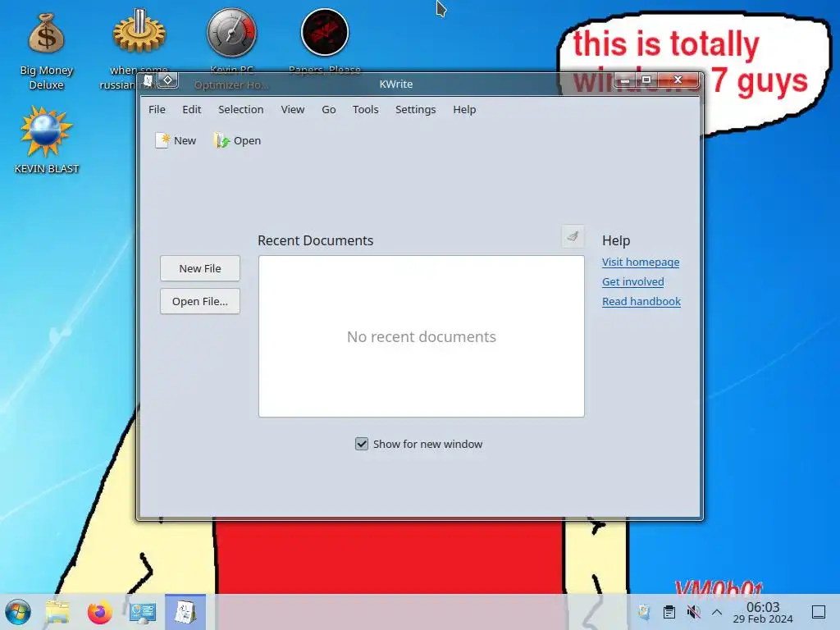Click the Open File... button
The image size is (840, 630).
coord(200,302)
